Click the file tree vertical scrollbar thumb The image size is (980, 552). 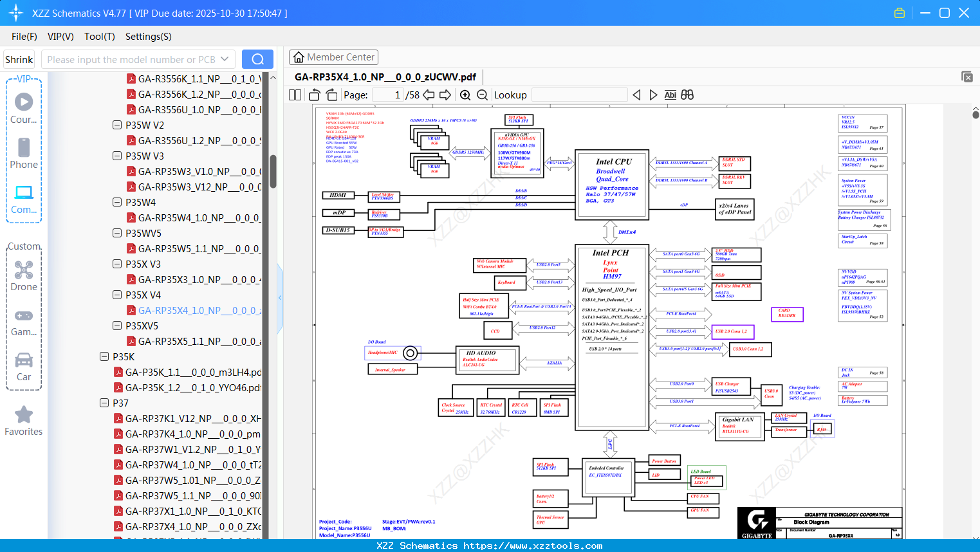273,171
